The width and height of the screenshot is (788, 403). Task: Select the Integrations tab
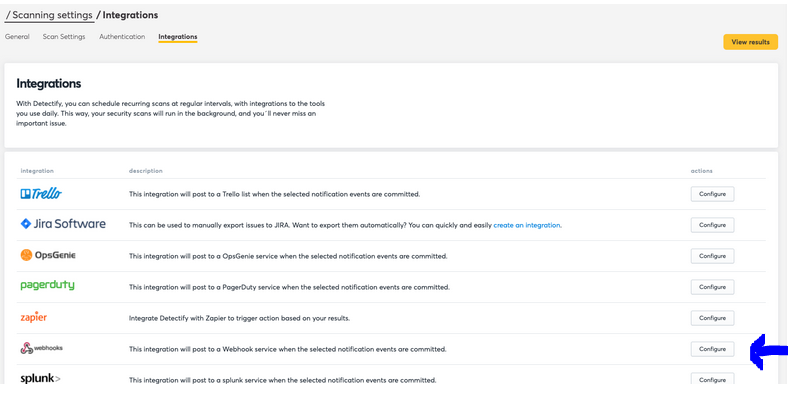(178, 37)
